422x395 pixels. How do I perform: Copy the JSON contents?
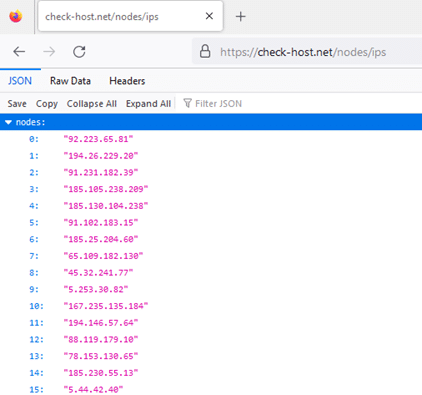pyautogui.click(x=47, y=104)
